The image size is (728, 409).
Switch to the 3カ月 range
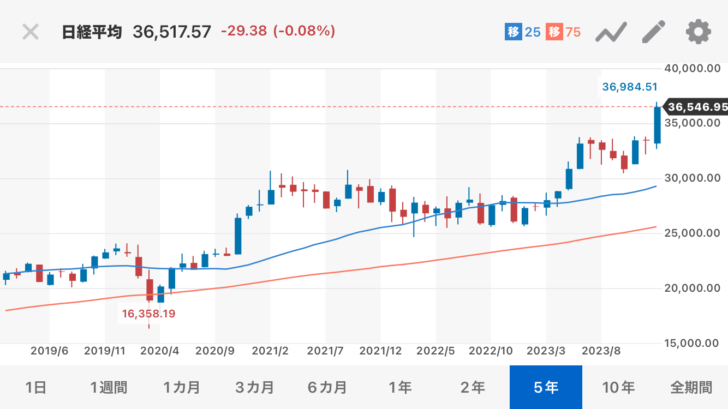(x=255, y=387)
